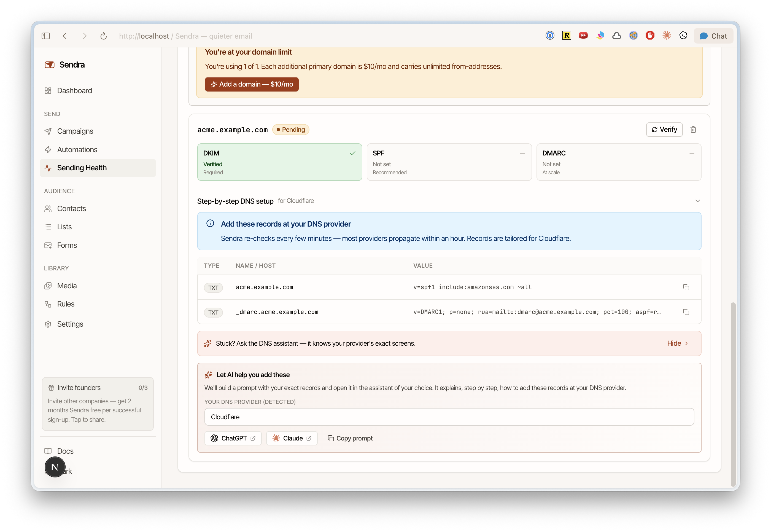Open Settings from sidebar
This screenshot has width=771, height=532.
tap(97, 324)
